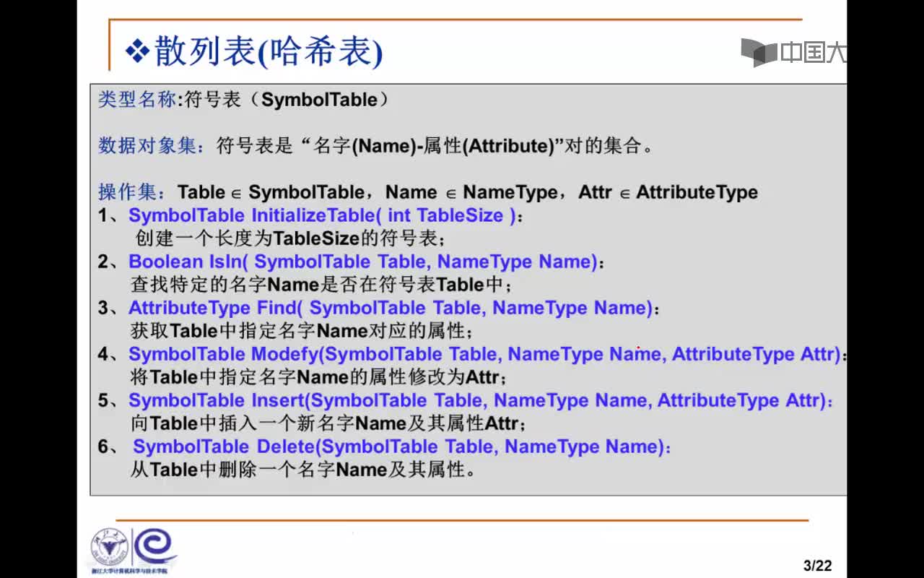Image resolution: width=924 pixels, height=578 pixels.
Task: Click the SymbolTable Modefy function signature
Action: [x=485, y=354]
